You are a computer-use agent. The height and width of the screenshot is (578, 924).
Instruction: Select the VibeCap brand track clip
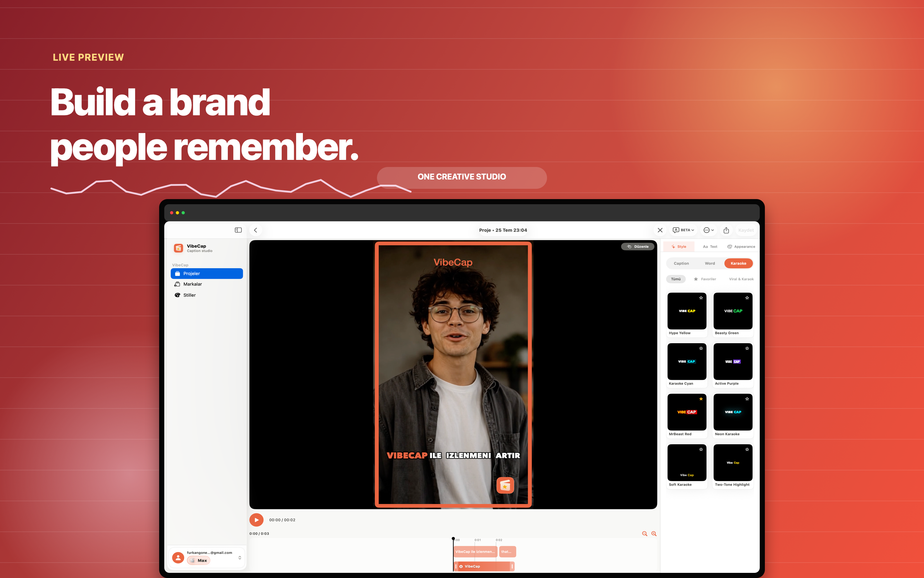click(484, 566)
